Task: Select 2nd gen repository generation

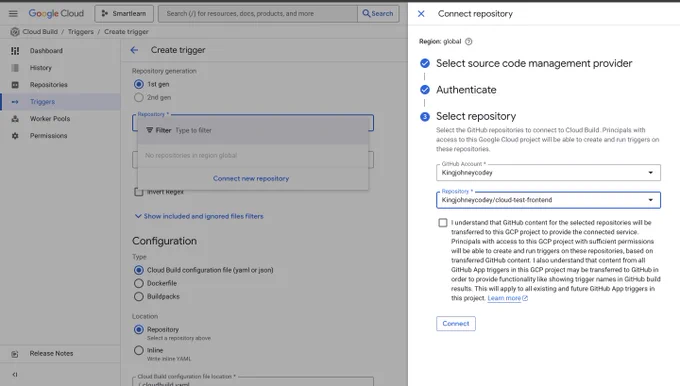Action: pos(139,98)
